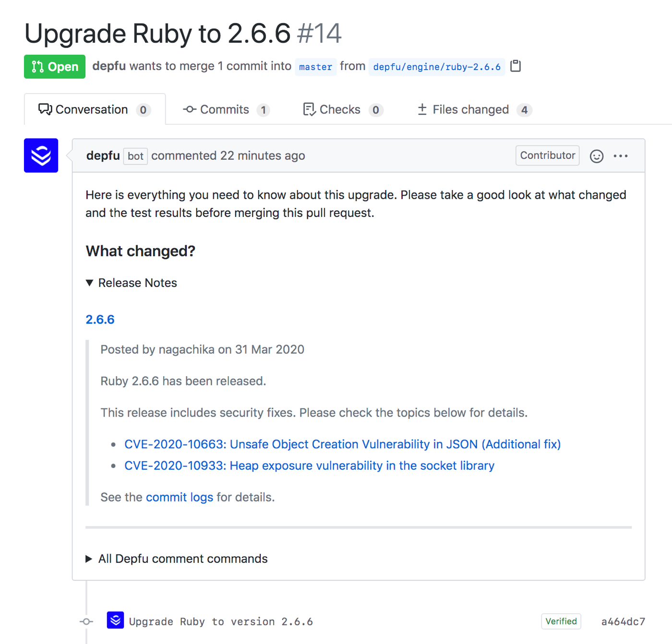
Task: Open the CVE-2020-10933 socket library link
Action: click(309, 465)
